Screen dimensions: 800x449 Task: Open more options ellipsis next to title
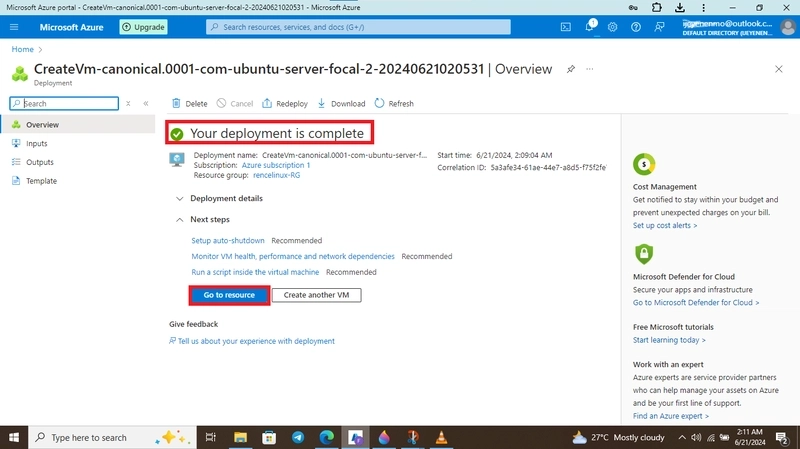pyautogui.click(x=590, y=69)
